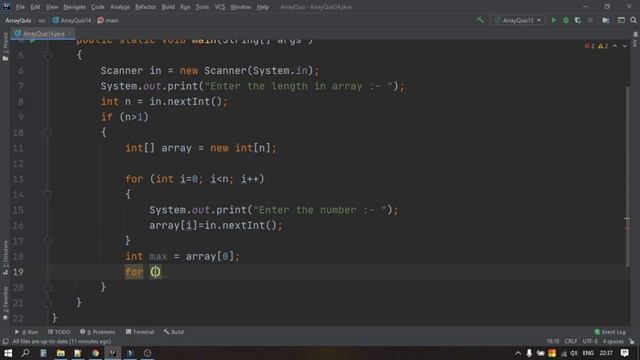Open the Tools menu

202,7
